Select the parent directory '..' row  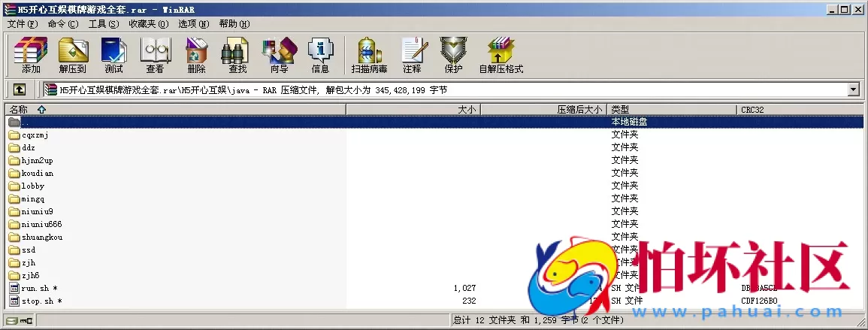434,122
